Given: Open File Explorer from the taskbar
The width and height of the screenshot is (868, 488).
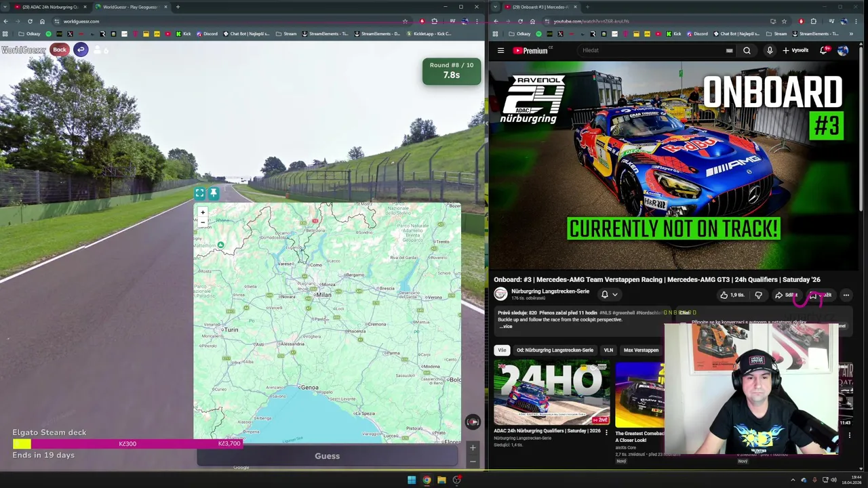Looking at the screenshot, I should 441,480.
